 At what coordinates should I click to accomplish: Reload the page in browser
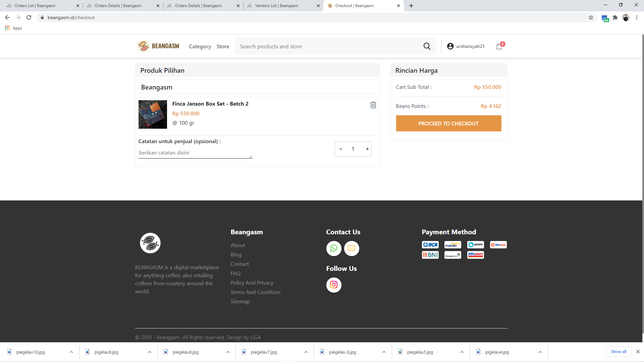29,17
